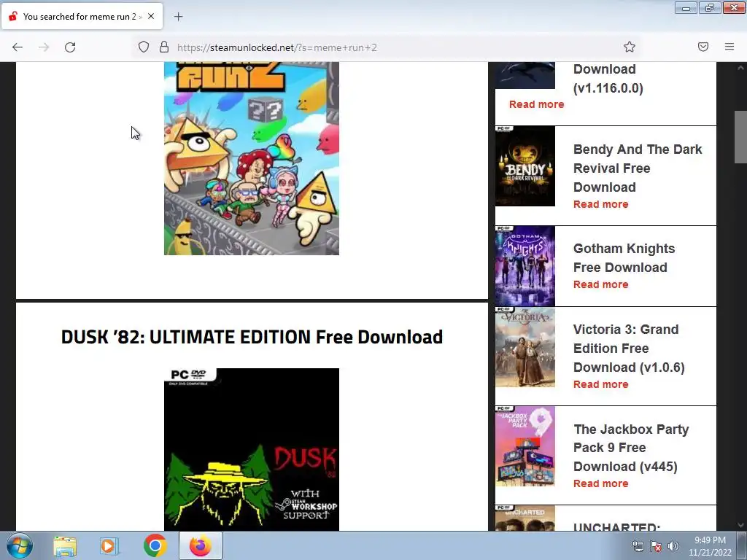This screenshot has height=560, width=747.
Task: Open the Action Center flag icon
Action: pyautogui.click(x=656, y=546)
